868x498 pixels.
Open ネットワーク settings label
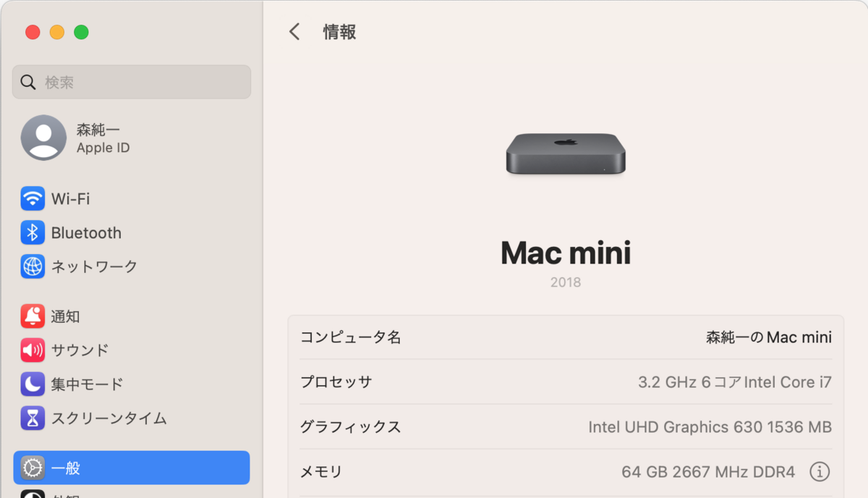pos(94,266)
